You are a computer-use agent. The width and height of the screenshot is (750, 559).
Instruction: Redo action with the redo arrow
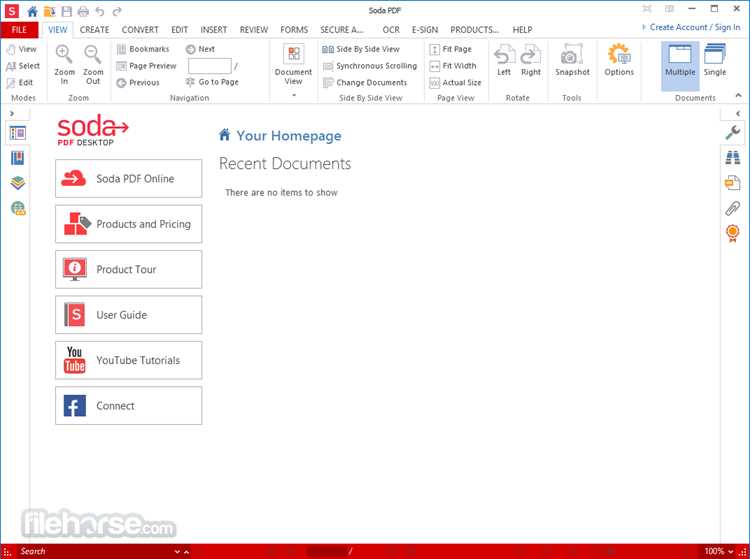(x=117, y=11)
